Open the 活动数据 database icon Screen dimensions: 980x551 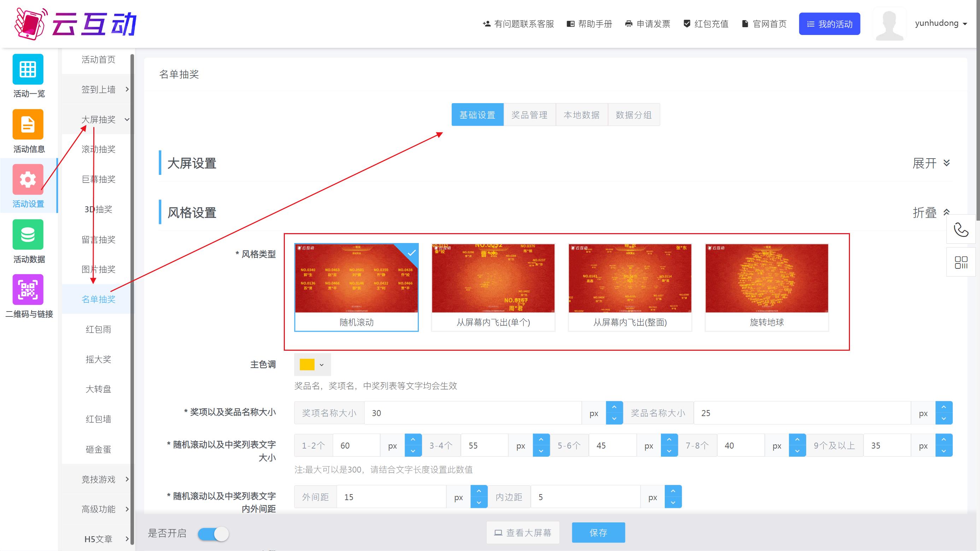[28, 235]
